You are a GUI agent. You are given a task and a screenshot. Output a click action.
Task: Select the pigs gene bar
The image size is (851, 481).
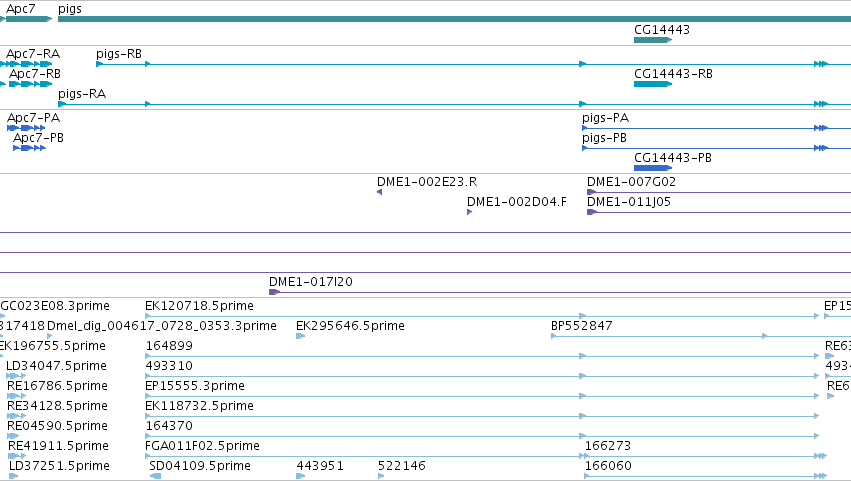click(454, 19)
